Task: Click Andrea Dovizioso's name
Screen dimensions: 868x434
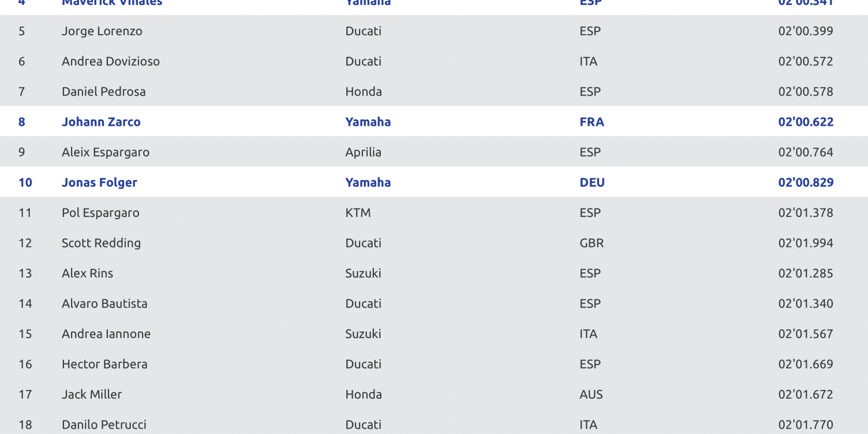Action: pos(111,61)
